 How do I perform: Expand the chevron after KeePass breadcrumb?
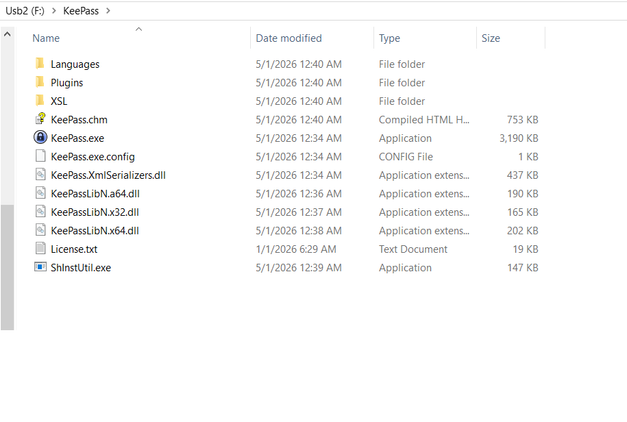(x=108, y=11)
